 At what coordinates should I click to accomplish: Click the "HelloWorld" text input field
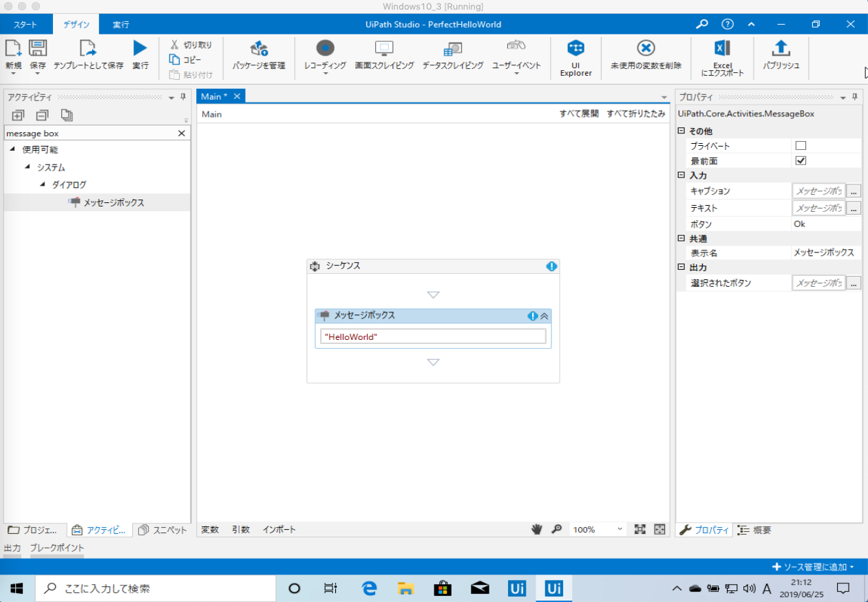[433, 336]
